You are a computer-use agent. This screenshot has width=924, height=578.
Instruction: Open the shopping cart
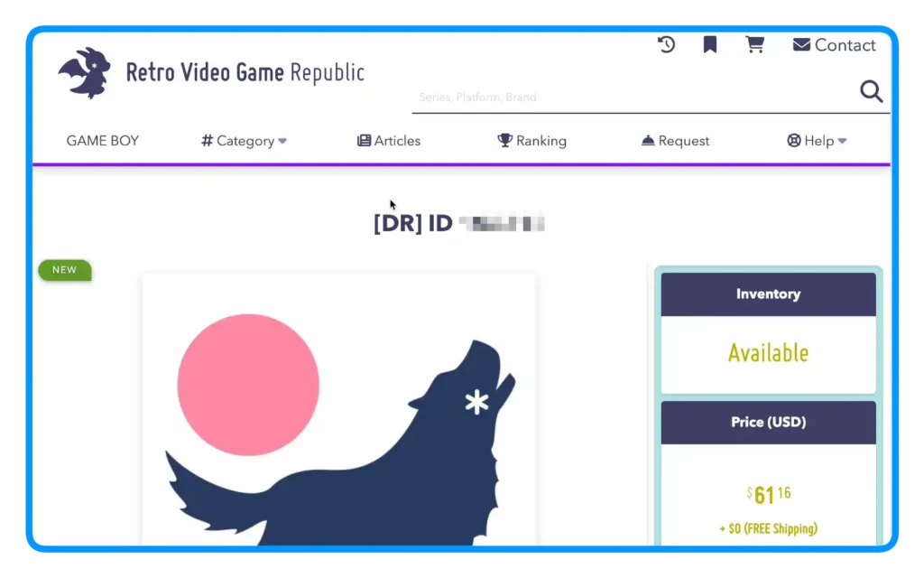click(x=754, y=45)
